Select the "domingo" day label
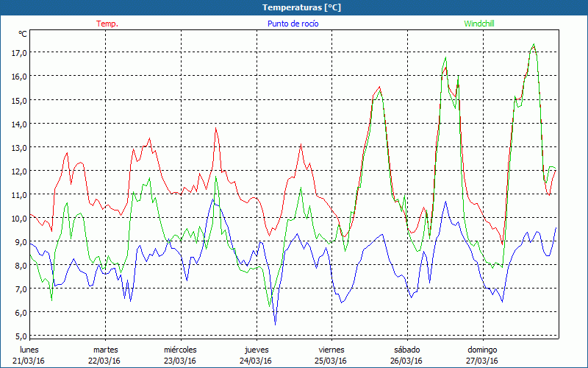 pos(482,350)
